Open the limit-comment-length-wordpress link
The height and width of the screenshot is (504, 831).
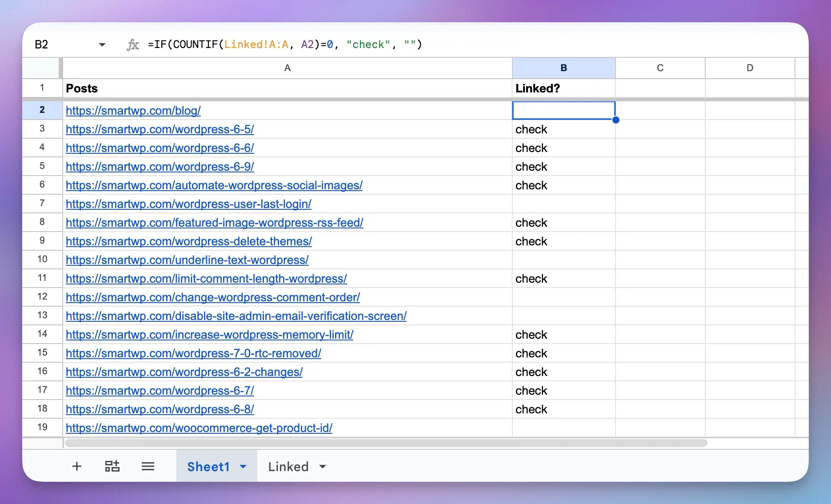pyautogui.click(x=206, y=279)
